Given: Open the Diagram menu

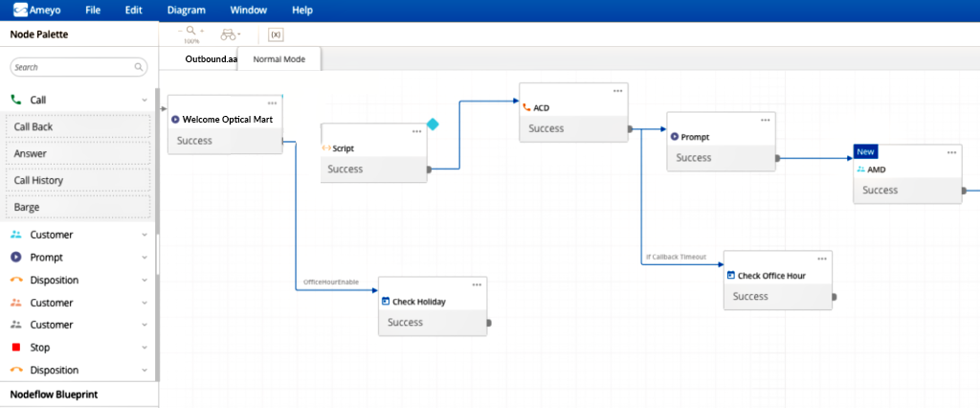Looking at the screenshot, I should (186, 10).
